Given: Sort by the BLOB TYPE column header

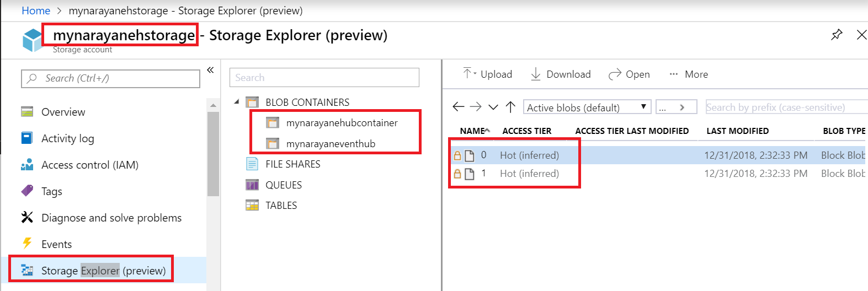Looking at the screenshot, I should (844, 131).
